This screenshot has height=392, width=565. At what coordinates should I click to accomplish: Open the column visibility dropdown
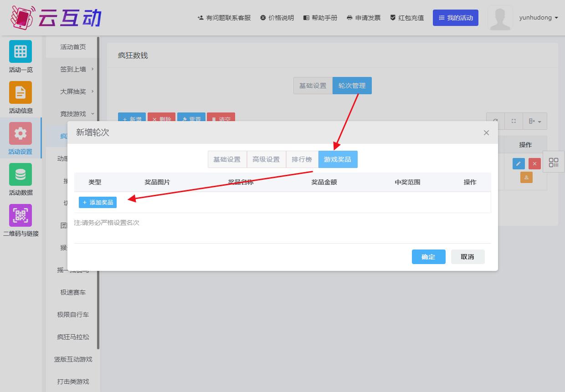534,121
